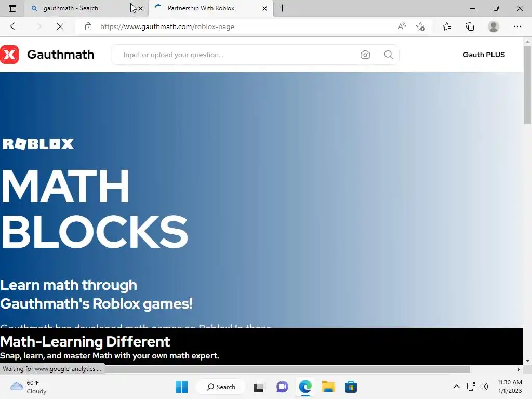The image size is (532, 399).
Task: Go to the Gauthmath home link
Action: pos(61,54)
